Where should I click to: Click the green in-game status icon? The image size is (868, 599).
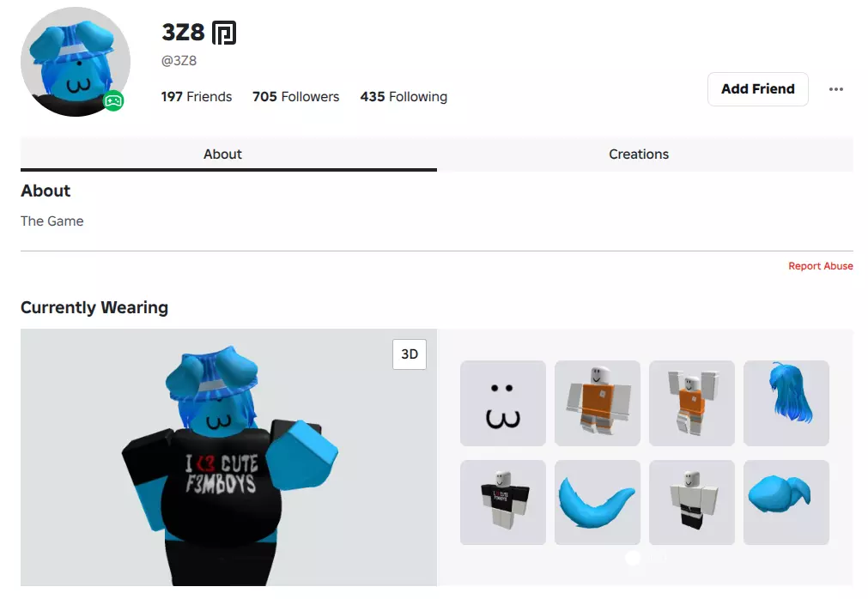(x=113, y=100)
